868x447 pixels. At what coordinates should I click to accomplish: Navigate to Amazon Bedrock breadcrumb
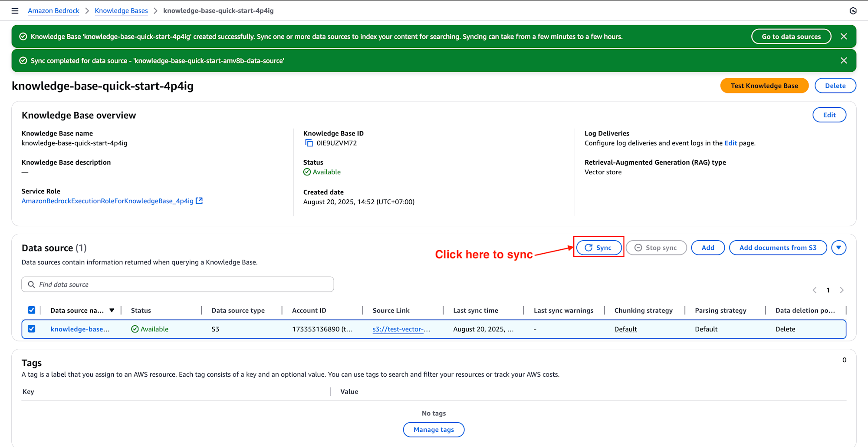53,10
